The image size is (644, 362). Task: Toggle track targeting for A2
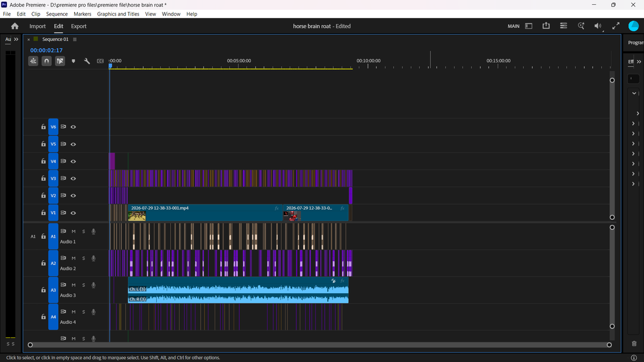[x=53, y=263]
